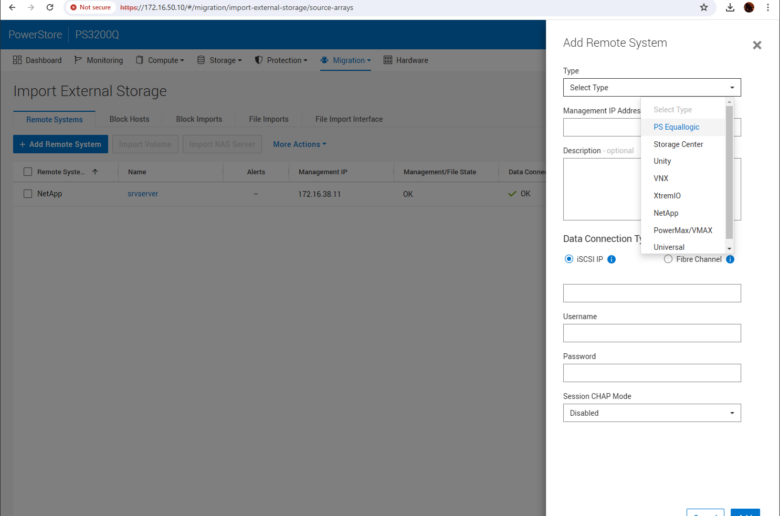Expand the Storage menu

click(219, 60)
